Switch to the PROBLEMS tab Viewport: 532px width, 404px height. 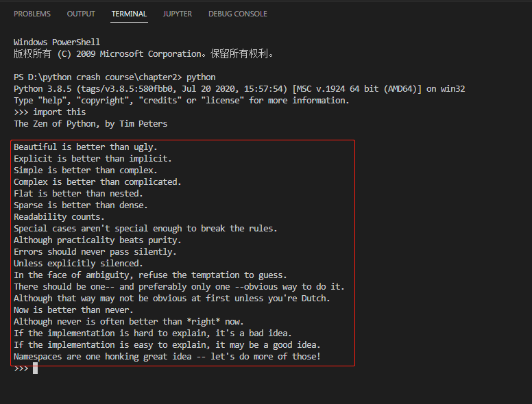pyautogui.click(x=32, y=14)
